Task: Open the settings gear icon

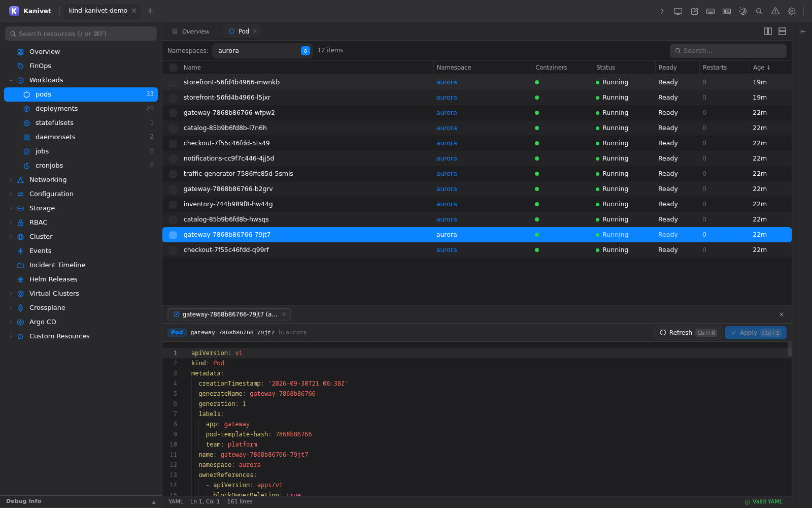Action: (x=792, y=11)
